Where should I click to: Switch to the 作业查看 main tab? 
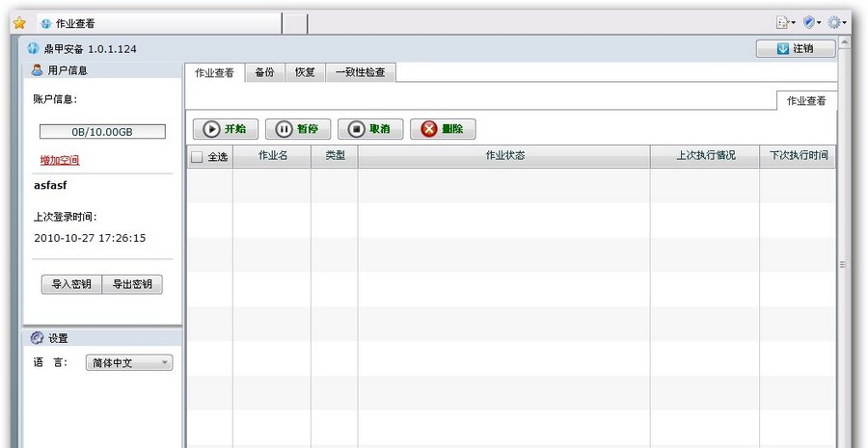tap(215, 73)
